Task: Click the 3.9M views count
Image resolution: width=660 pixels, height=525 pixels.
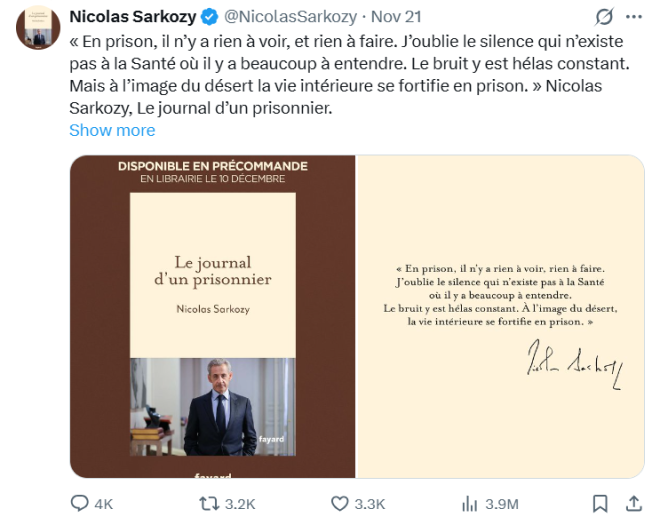Action: coord(502,504)
